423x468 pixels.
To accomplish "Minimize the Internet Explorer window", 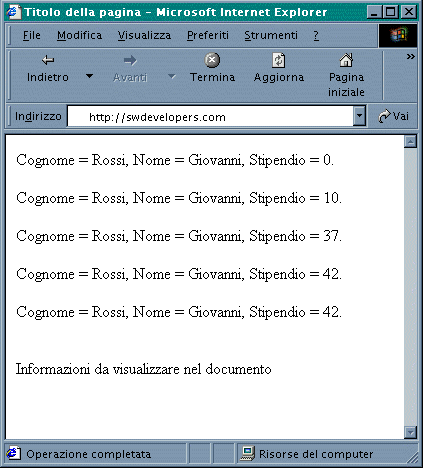I will (374, 12).
